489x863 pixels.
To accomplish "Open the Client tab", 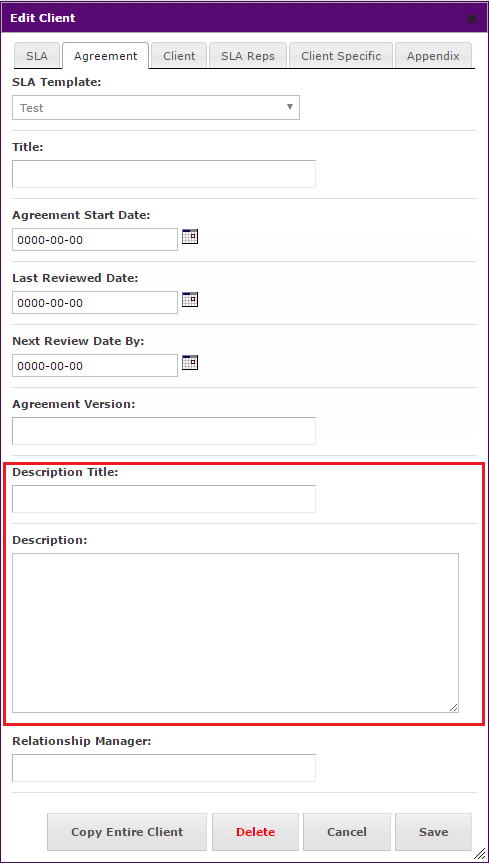I will tap(179, 56).
